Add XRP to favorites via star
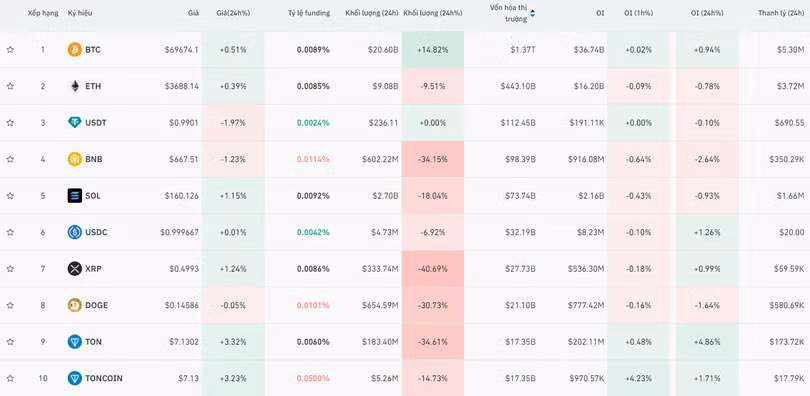 [x=10, y=268]
